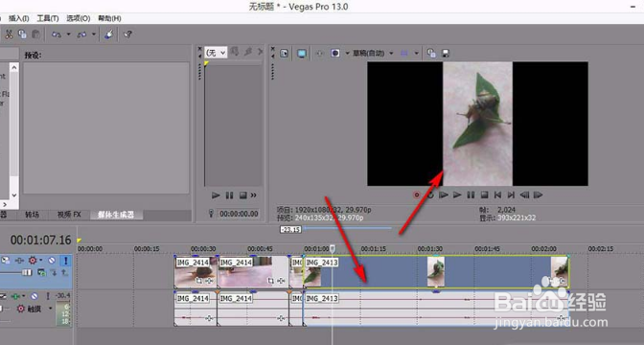
Task: Toggle the preview overlays grid icon
Action: (x=404, y=53)
